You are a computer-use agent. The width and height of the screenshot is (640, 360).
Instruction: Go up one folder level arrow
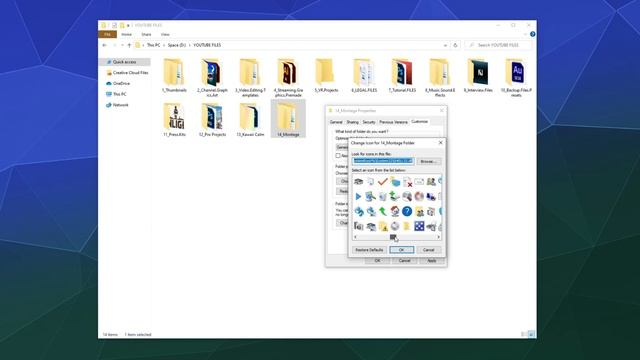click(x=129, y=45)
